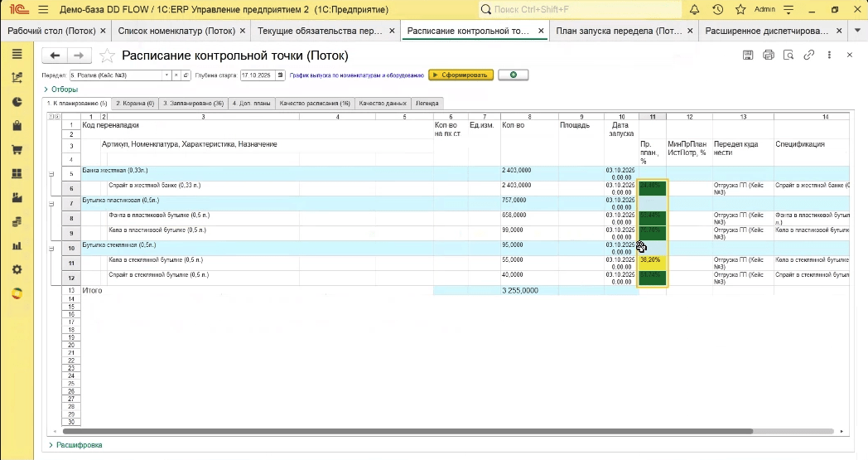Open the 'Качество расписания (16)' tab
Image resolution: width=868 pixels, height=460 pixels.
tap(314, 104)
